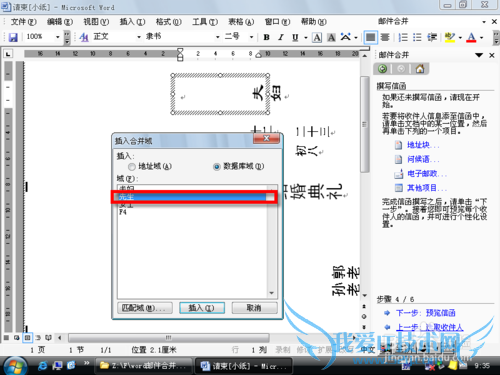Click the select browse object button
This screenshot has width=500, height=375.
pos(364,316)
